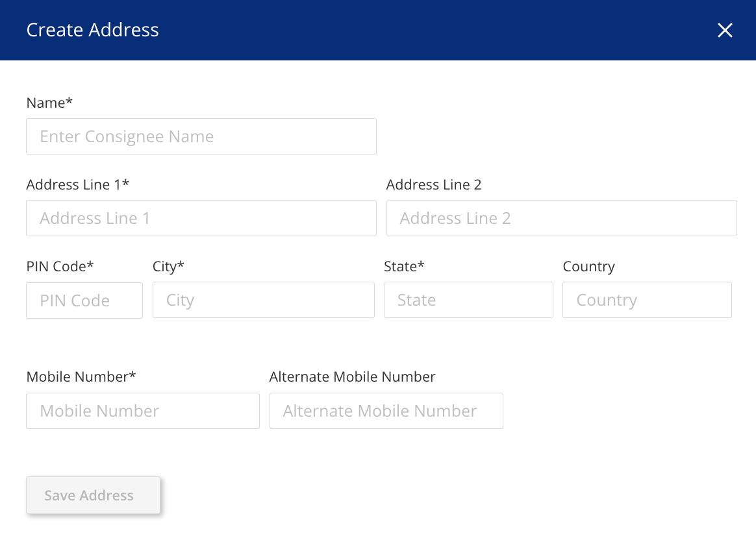Click into the PIN Code field
756x540 pixels.
pyautogui.click(x=84, y=301)
